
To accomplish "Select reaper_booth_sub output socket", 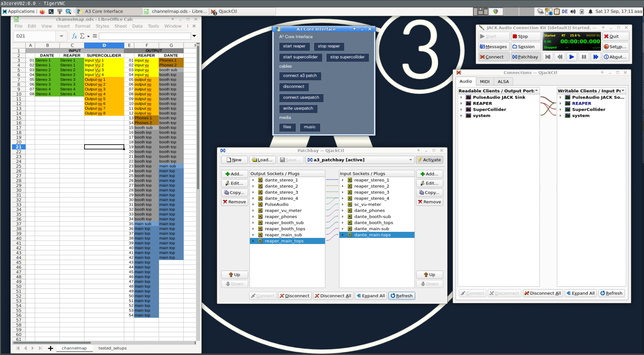I will click(284, 222).
